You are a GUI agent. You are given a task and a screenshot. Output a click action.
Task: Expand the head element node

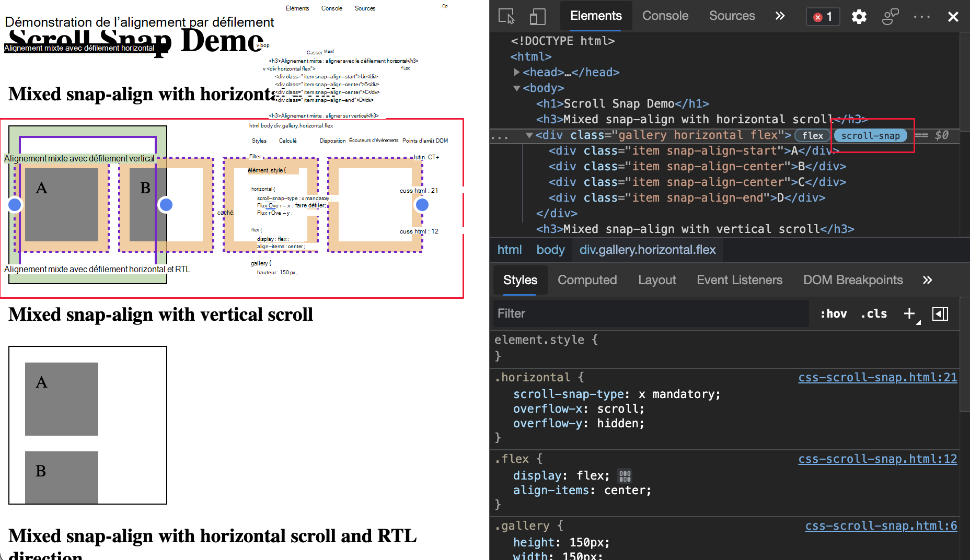tap(516, 72)
